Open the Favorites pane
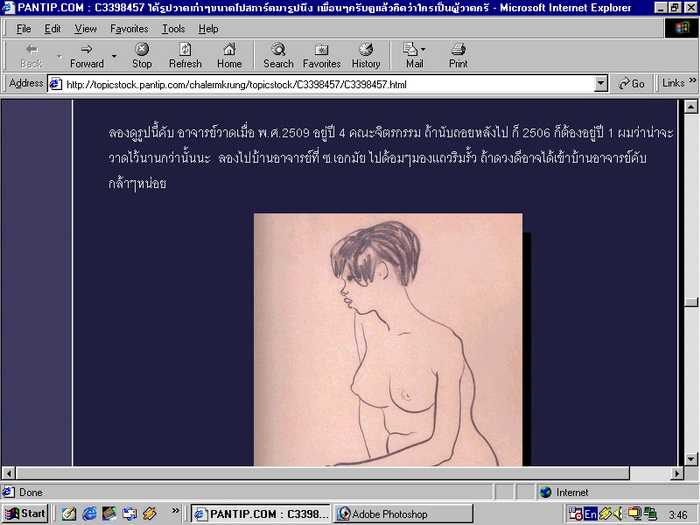Image resolution: width=700 pixels, height=525 pixels. (321, 56)
